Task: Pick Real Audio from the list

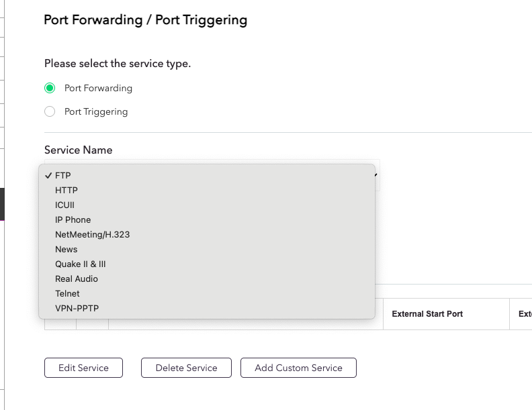Action: pyautogui.click(x=77, y=279)
